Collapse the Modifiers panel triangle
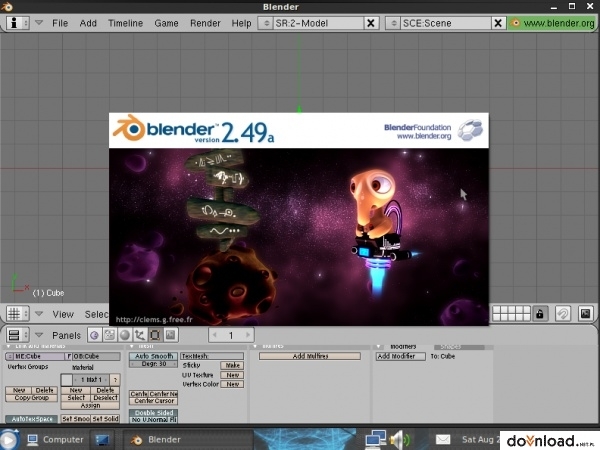The width and height of the screenshot is (600, 450). point(378,346)
